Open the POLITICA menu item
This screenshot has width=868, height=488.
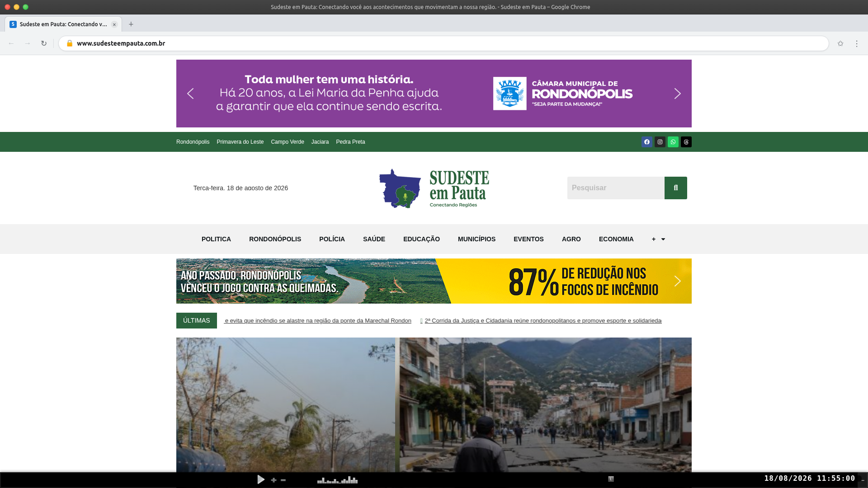point(216,239)
